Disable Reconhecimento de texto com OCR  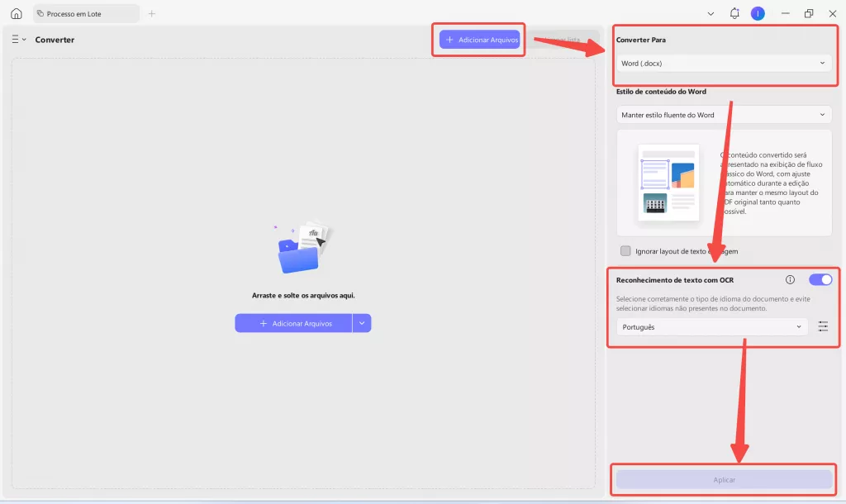tap(820, 279)
